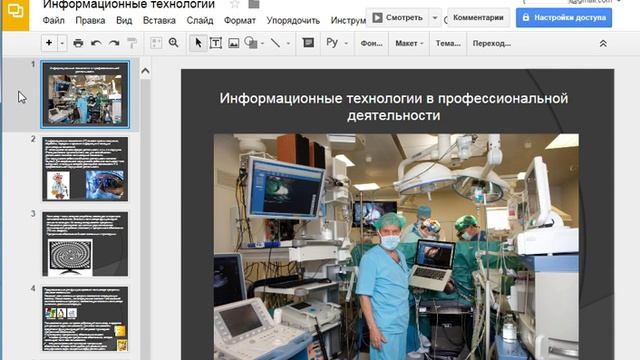The height and width of the screenshot is (360, 640).
Task: Add a new slide with the plus button
Action: coord(49,43)
